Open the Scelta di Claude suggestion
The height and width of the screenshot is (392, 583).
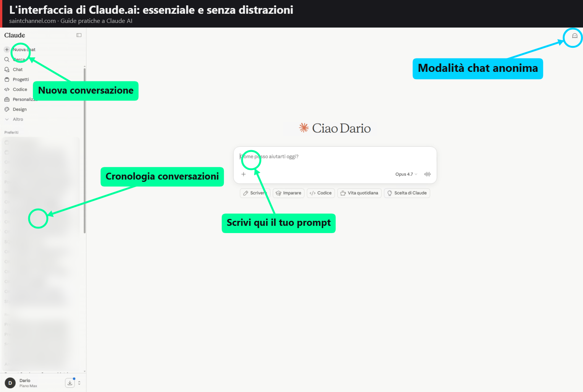click(x=407, y=193)
